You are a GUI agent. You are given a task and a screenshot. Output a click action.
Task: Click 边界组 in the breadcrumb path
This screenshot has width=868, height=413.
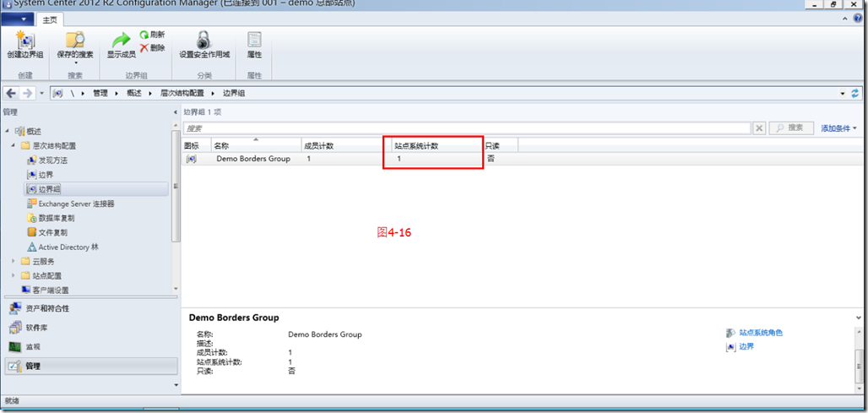coord(234,94)
